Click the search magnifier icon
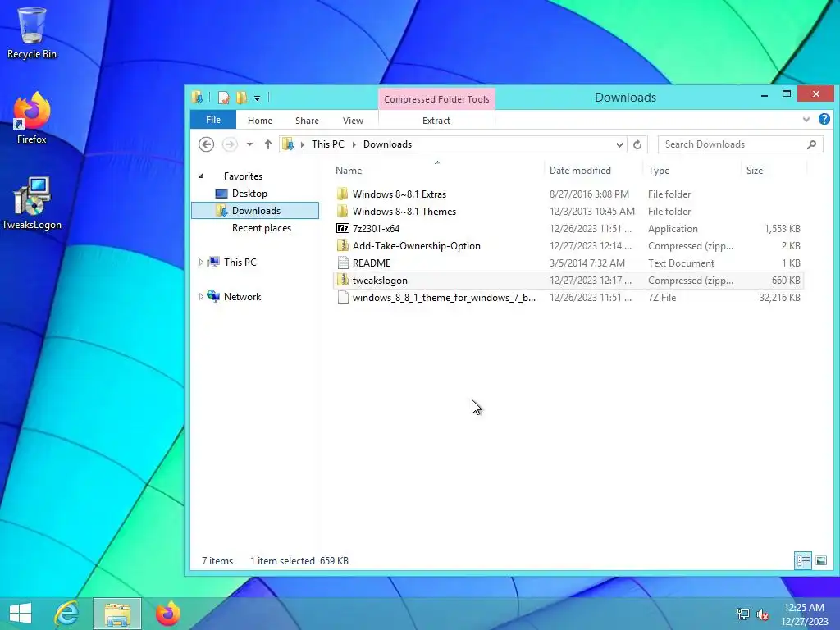Image resolution: width=840 pixels, height=630 pixels. click(x=811, y=144)
